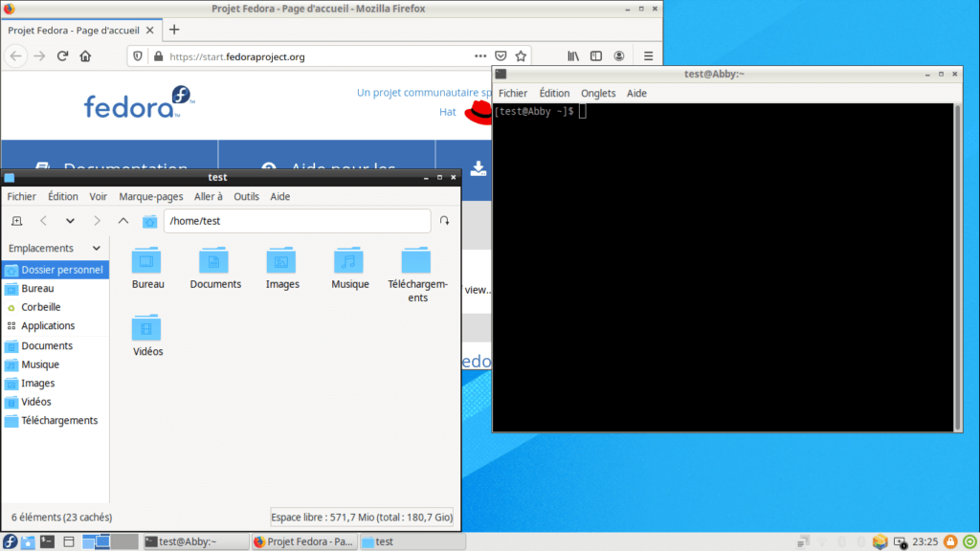Open file manager Aide menu
This screenshot has width=980, height=551.
pos(280,196)
